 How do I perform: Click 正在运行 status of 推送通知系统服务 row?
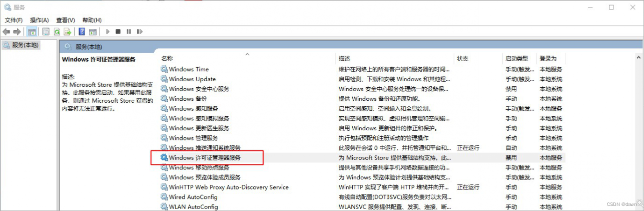468,148
